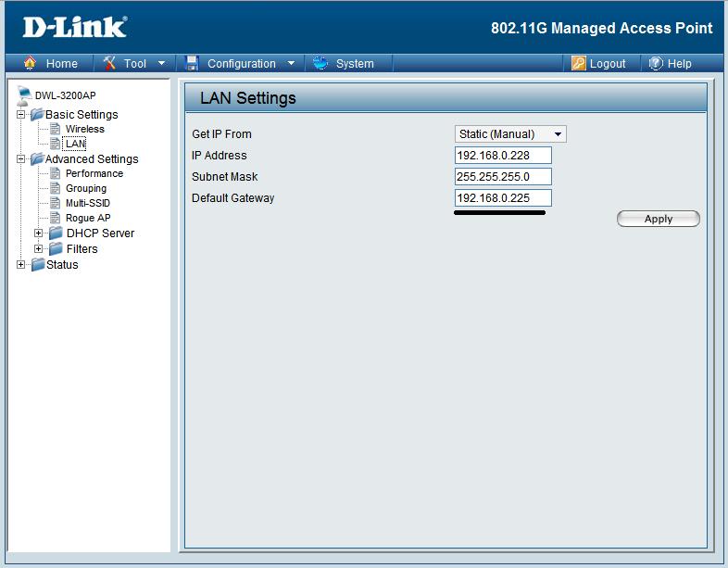Select Filters in the tree
The height and width of the screenshot is (568, 728).
[82, 249]
